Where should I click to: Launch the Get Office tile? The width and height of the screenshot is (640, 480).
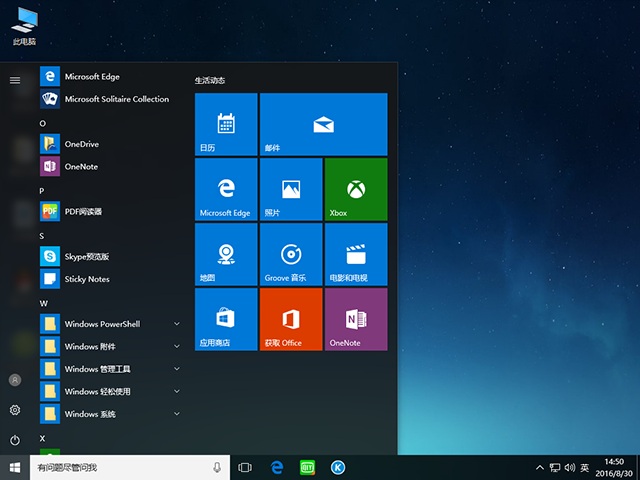click(x=290, y=320)
